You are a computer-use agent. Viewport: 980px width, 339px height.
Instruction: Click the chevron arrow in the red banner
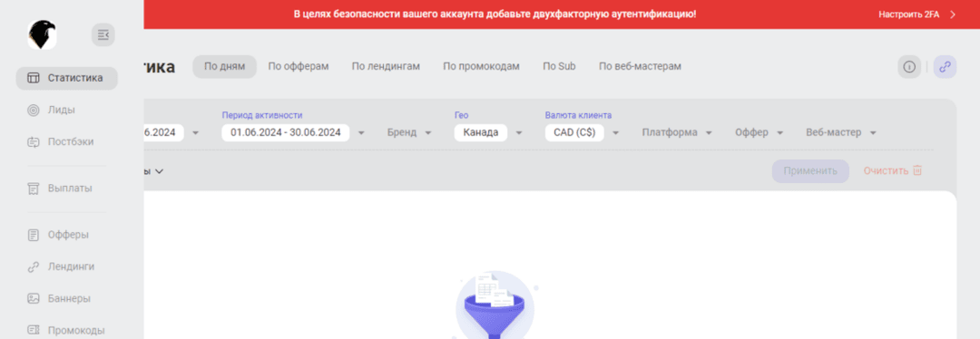pos(953,14)
